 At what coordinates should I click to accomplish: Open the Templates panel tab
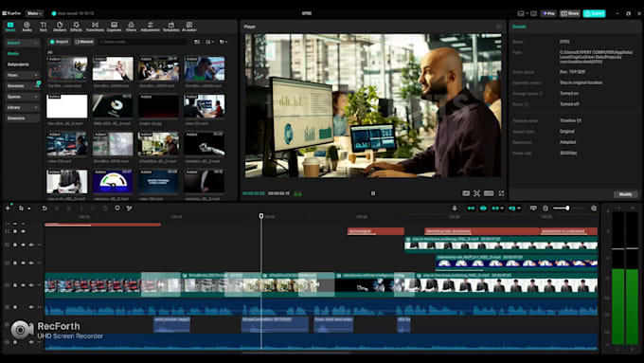coord(170,27)
